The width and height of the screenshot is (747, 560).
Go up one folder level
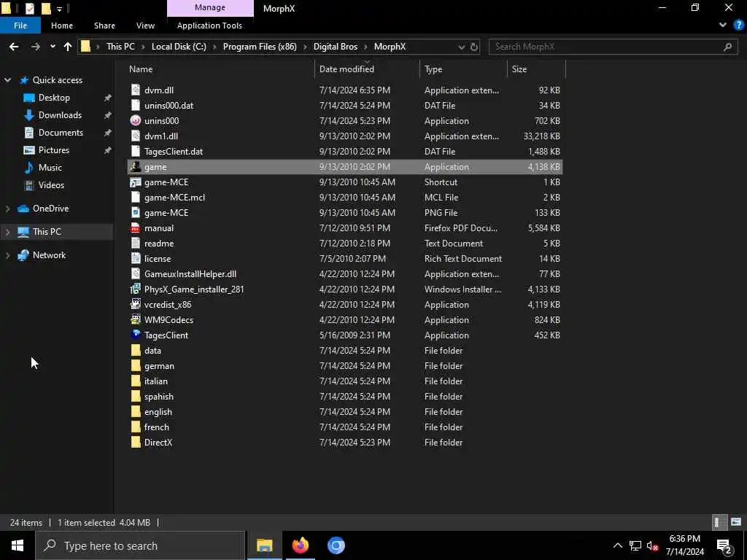tap(68, 47)
